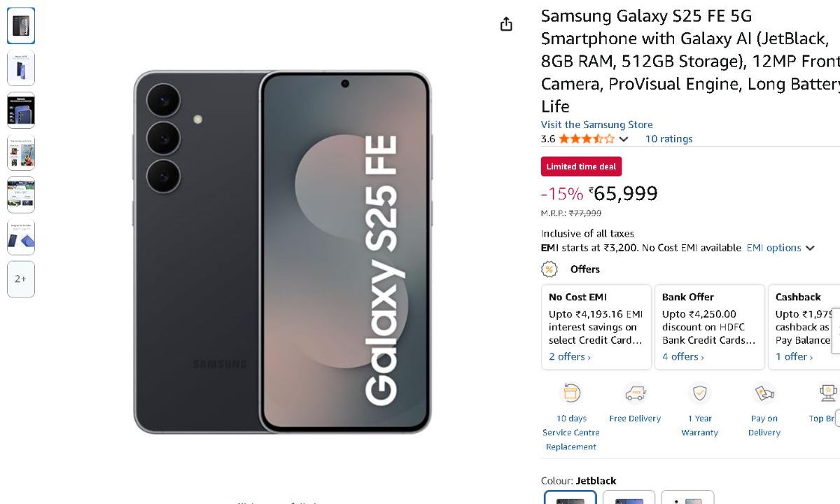Visit the Samsung Store link
The image size is (840, 504).
tap(596, 125)
